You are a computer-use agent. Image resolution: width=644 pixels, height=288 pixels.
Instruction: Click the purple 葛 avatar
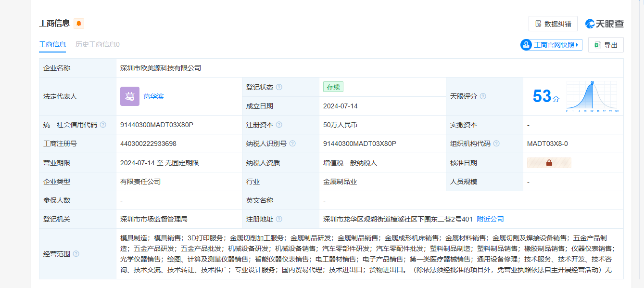tap(130, 96)
